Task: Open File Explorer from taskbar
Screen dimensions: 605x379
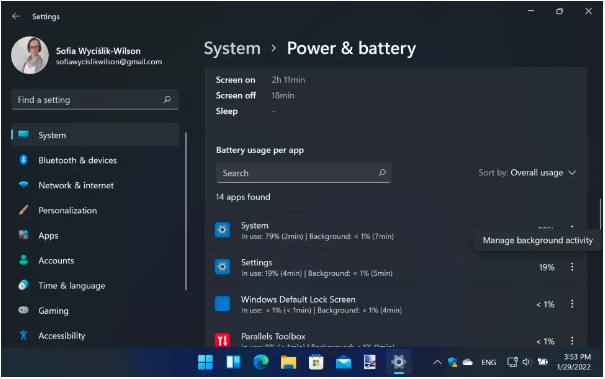Action: point(288,362)
